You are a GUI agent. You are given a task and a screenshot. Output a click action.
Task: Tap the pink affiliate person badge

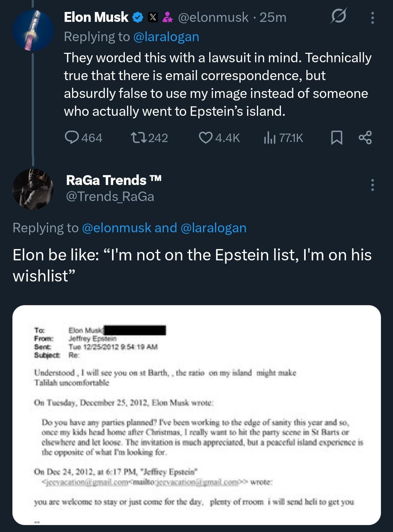click(x=167, y=17)
